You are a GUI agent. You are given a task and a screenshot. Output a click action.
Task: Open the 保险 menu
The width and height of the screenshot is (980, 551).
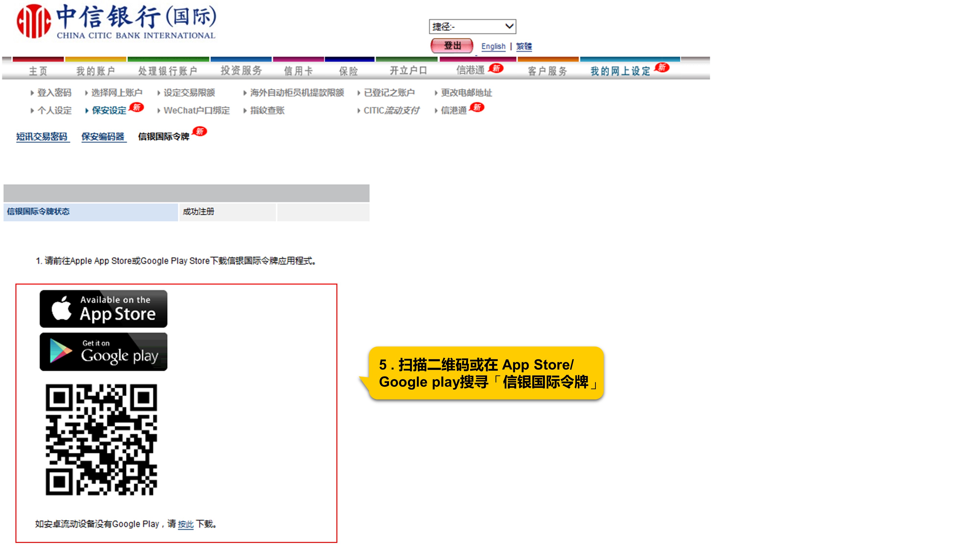(348, 71)
